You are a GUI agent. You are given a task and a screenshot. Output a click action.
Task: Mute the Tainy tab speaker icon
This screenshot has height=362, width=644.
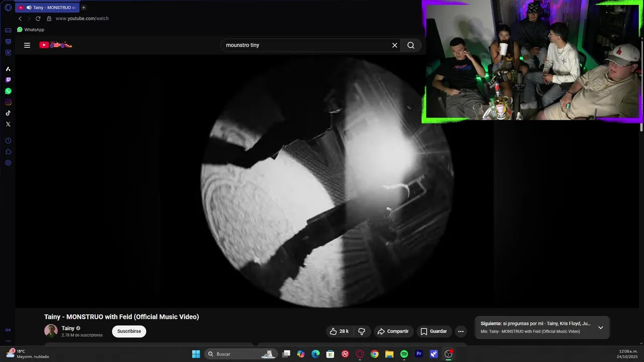tap(29, 8)
